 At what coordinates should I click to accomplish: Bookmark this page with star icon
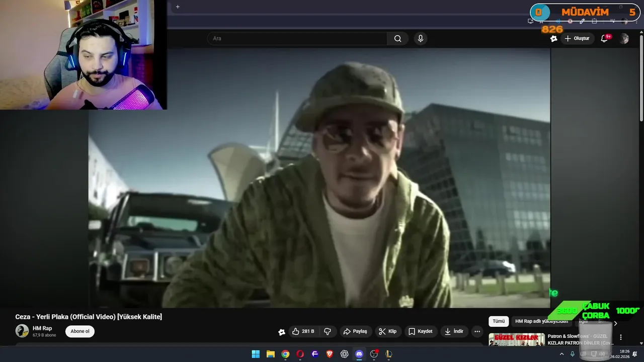point(541,22)
